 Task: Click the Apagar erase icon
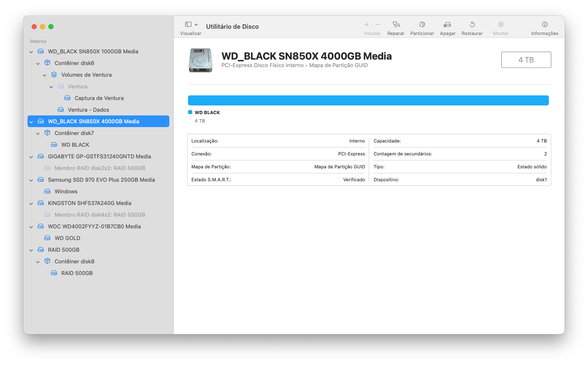click(447, 25)
